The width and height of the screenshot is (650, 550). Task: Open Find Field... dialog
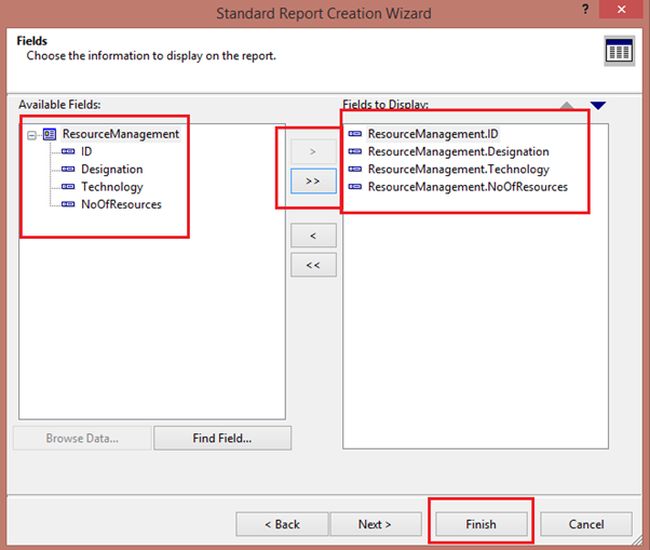(222, 438)
